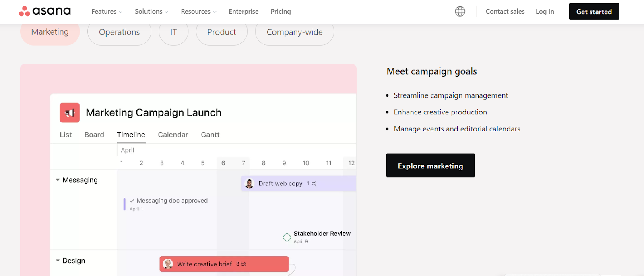644x276 pixels.
Task: Switch to the List view tab
Action: tap(66, 135)
